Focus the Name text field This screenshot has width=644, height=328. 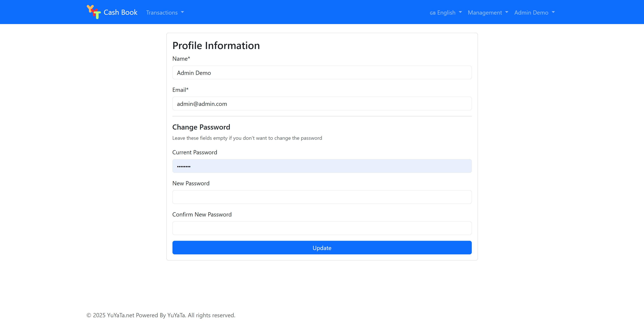pyautogui.click(x=322, y=73)
